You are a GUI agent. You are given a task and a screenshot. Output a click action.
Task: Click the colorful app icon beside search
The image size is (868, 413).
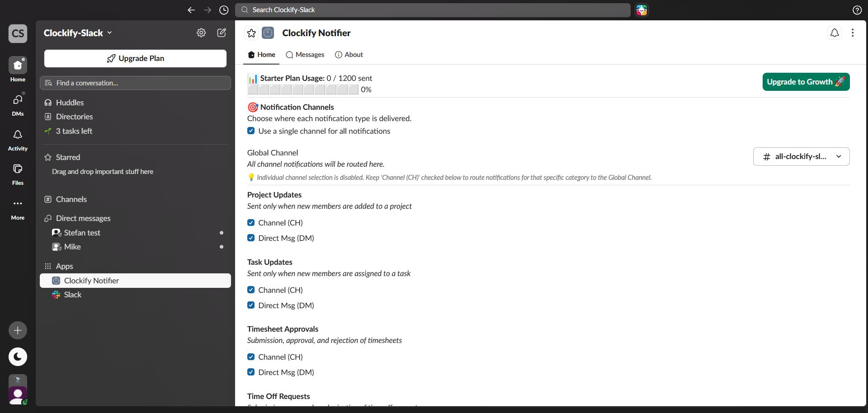(x=642, y=10)
